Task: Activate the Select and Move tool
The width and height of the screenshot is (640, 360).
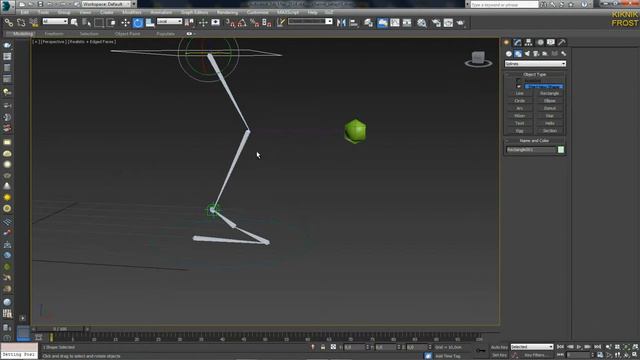Action: tap(125, 22)
